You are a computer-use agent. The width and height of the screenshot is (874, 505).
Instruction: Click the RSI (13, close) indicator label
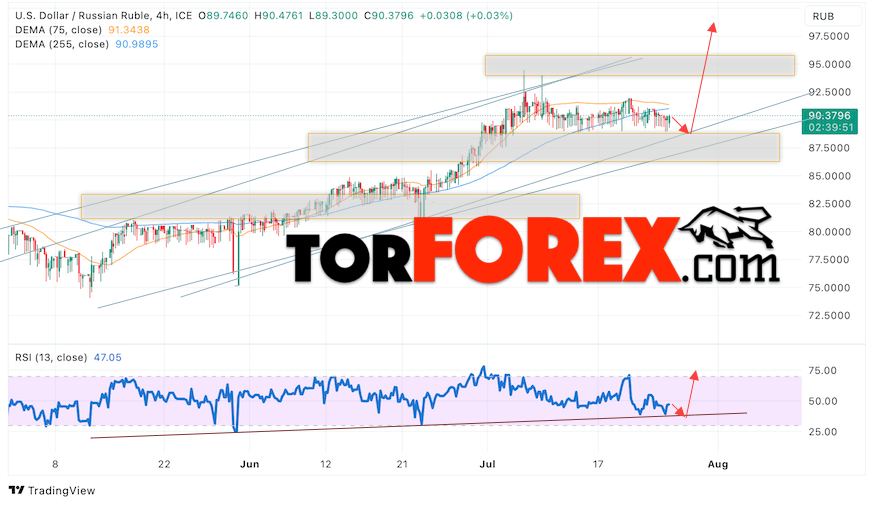tap(51, 357)
